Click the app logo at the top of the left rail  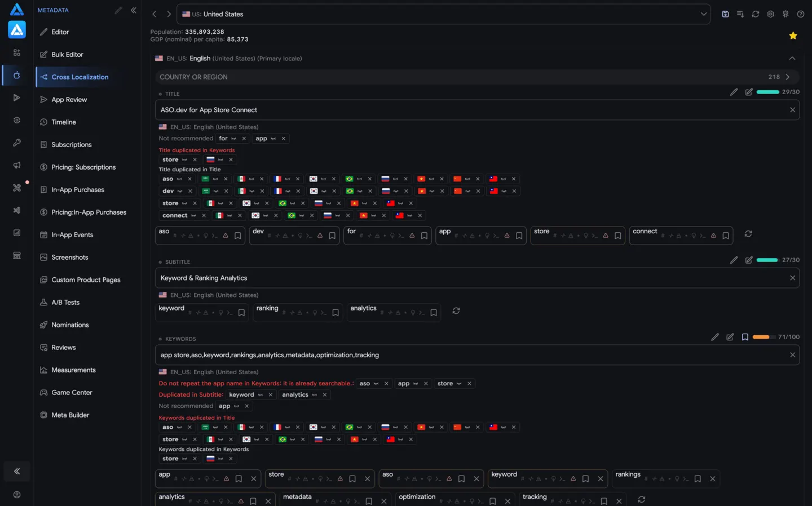pyautogui.click(x=17, y=10)
